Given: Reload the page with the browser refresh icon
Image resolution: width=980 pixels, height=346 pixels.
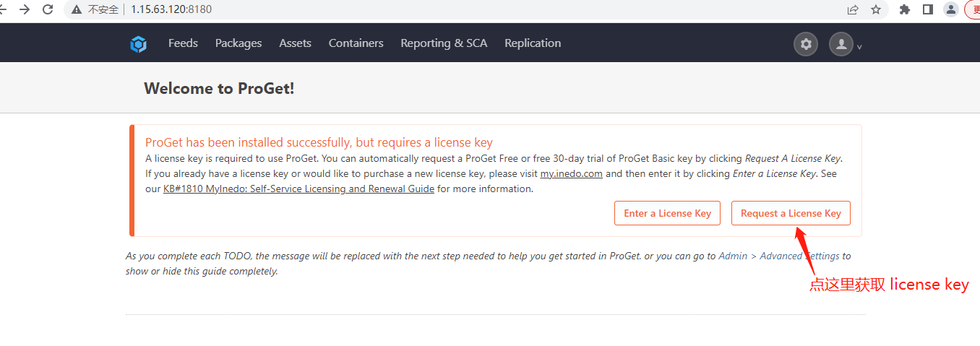Looking at the screenshot, I should click(48, 9).
